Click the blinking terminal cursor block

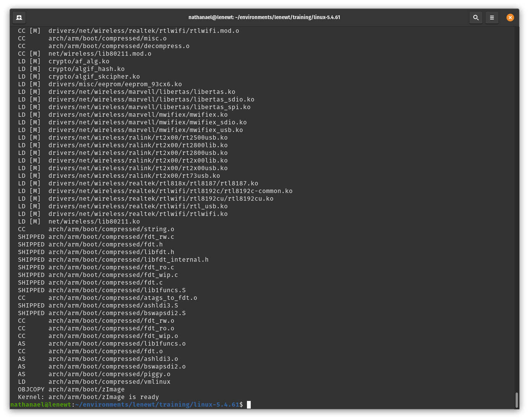point(248,404)
